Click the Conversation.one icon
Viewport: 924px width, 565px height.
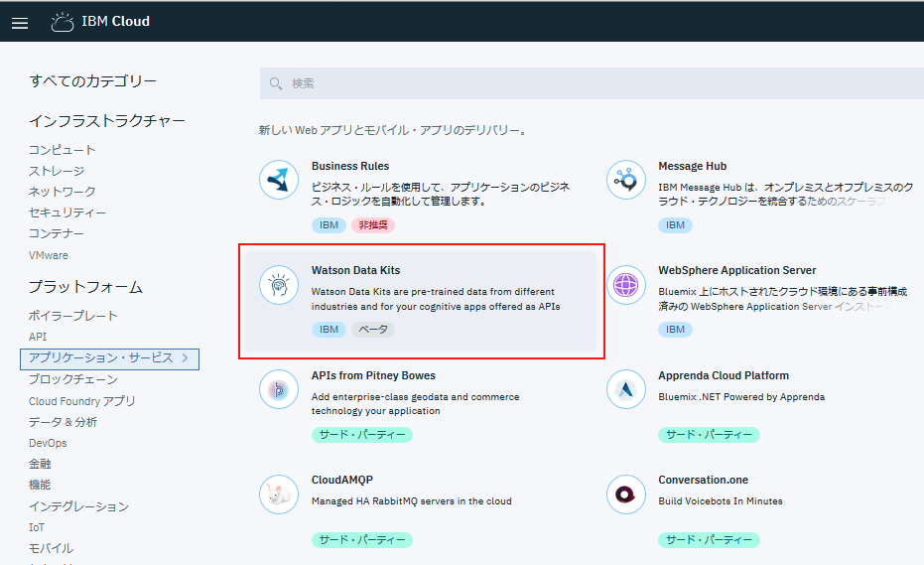(626, 494)
